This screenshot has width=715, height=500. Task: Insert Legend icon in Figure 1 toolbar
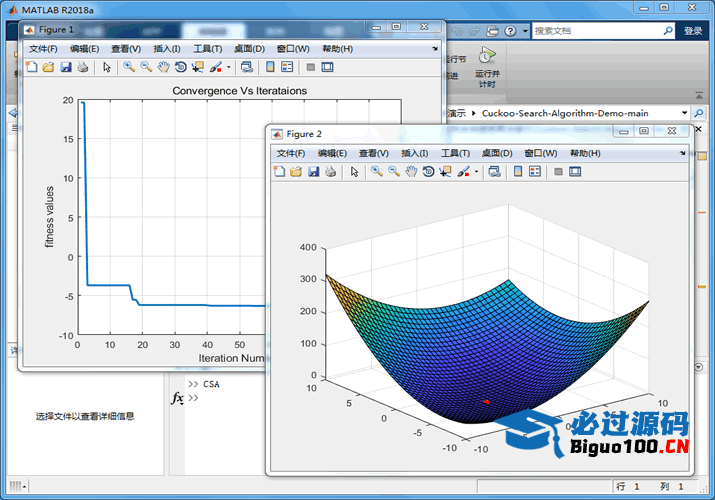coord(287,67)
